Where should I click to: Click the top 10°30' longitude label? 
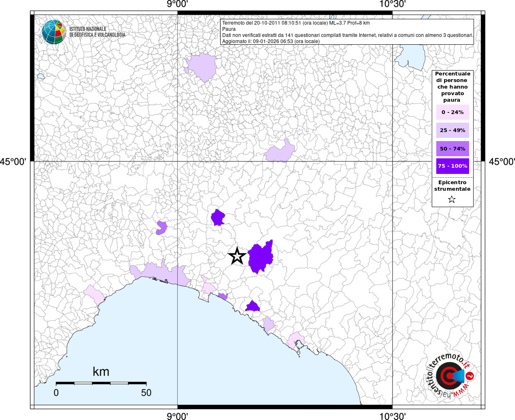pos(392,5)
